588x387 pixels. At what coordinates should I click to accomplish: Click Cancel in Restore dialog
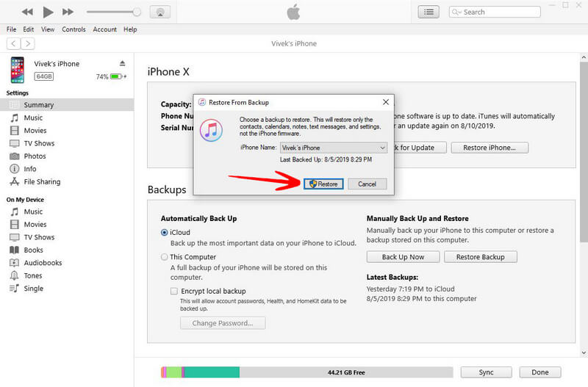pos(367,184)
